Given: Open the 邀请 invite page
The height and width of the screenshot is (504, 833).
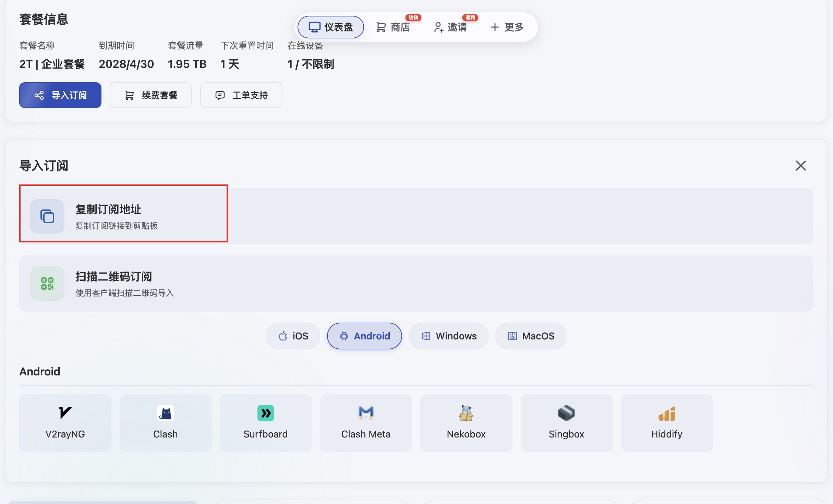Looking at the screenshot, I should pos(450,27).
